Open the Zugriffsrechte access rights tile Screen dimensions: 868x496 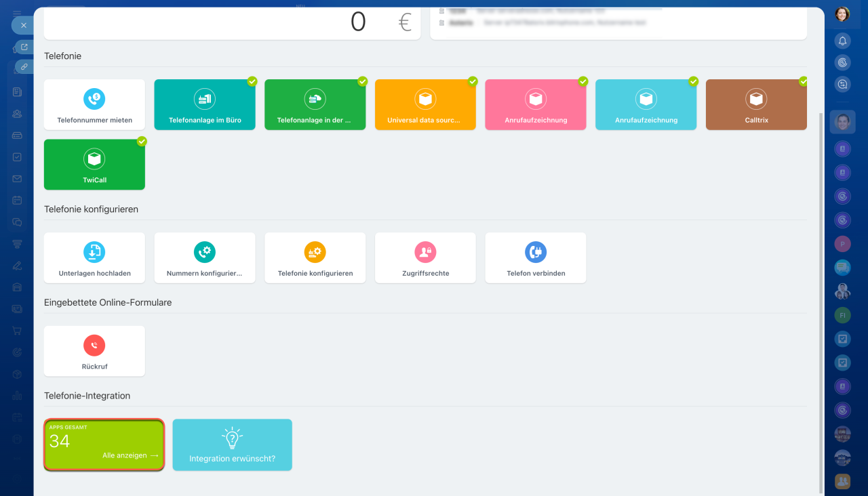425,257
